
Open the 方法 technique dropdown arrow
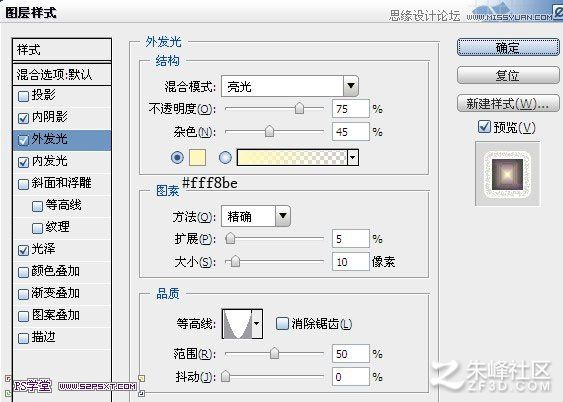283,216
